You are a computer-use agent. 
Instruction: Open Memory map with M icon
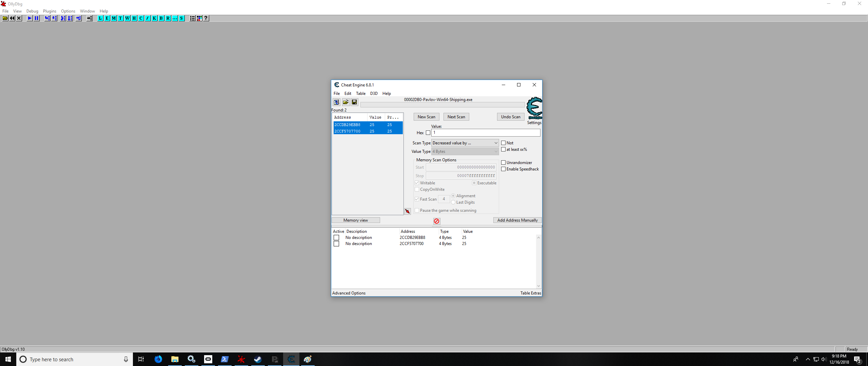coord(114,18)
